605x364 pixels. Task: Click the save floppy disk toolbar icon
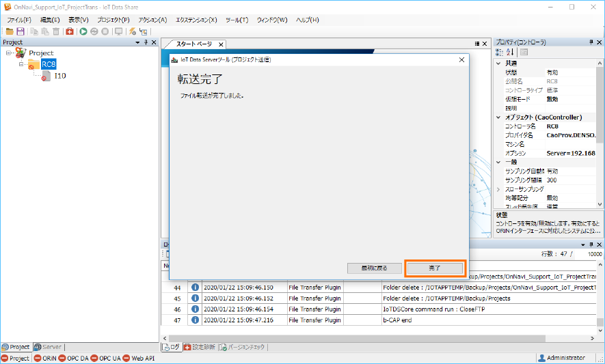pos(21,31)
